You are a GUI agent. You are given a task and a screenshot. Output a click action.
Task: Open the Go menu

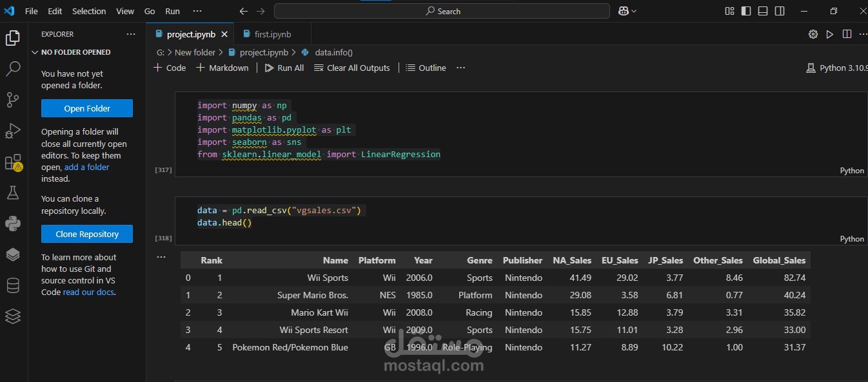(x=150, y=11)
